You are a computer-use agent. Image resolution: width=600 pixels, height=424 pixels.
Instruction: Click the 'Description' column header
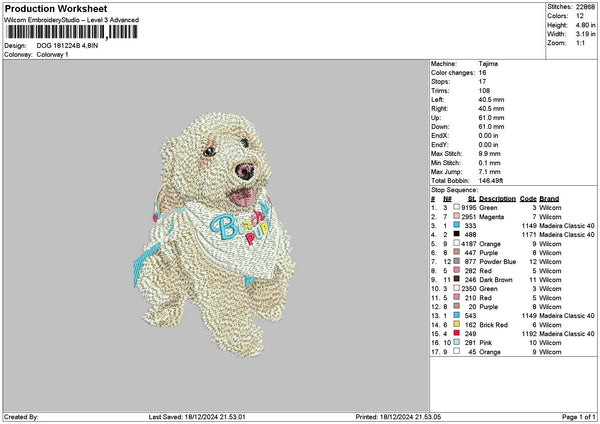[x=497, y=199]
